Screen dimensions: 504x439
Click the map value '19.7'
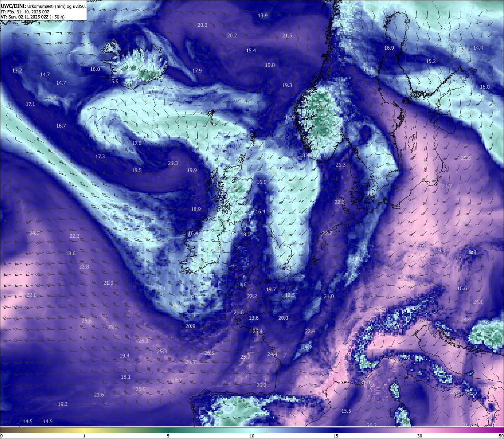coord(271,289)
